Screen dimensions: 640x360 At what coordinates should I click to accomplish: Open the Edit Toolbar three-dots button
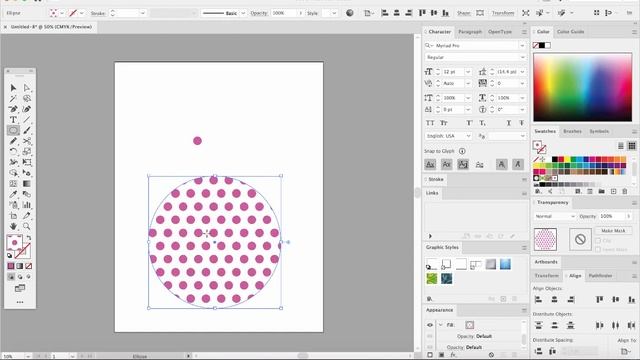(x=20, y=302)
